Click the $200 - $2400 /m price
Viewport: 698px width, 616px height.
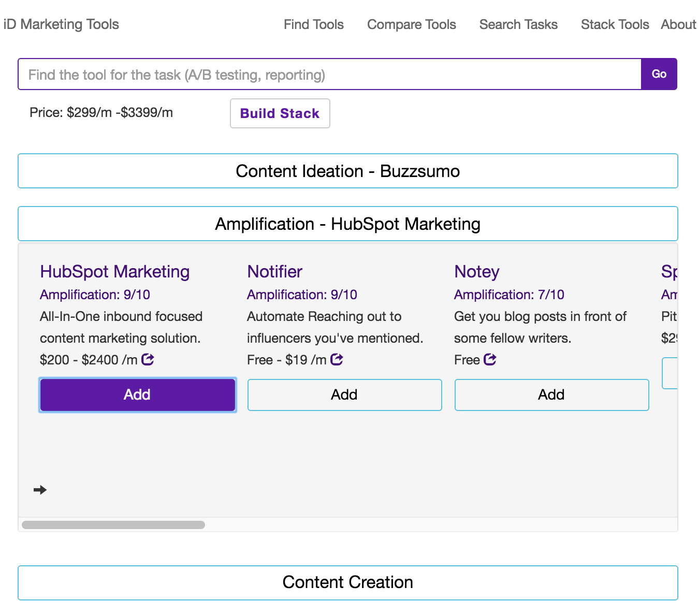tap(89, 360)
